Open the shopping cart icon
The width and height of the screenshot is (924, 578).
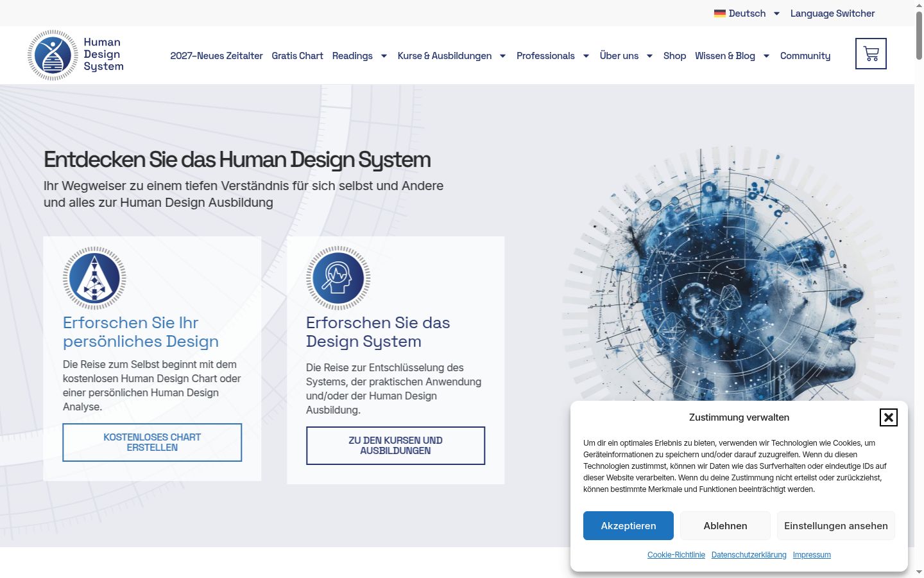point(871,54)
